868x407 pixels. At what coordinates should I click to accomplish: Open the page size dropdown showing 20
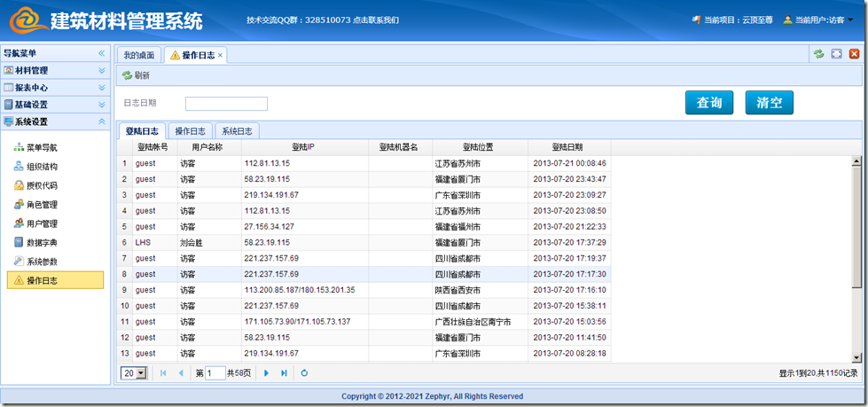coord(133,373)
